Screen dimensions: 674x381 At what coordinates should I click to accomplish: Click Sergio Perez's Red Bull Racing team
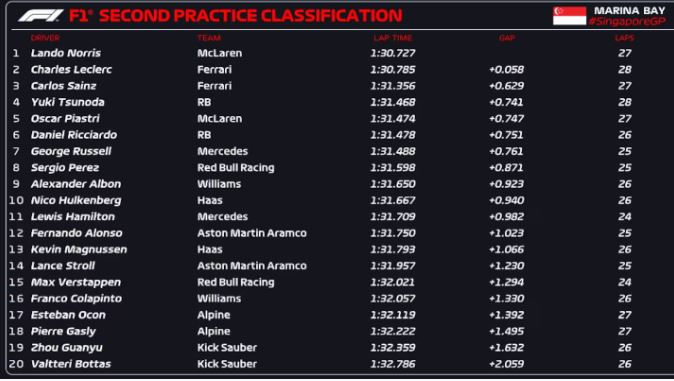236,167
